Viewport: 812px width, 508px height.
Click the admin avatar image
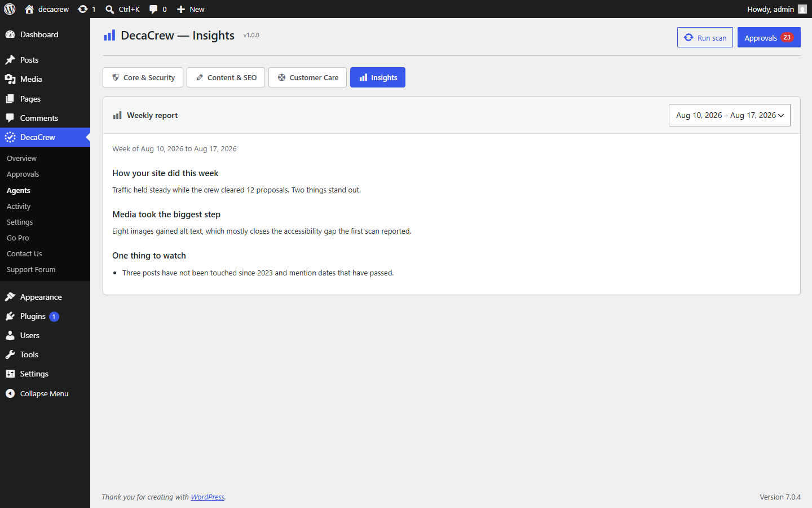tap(802, 9)
